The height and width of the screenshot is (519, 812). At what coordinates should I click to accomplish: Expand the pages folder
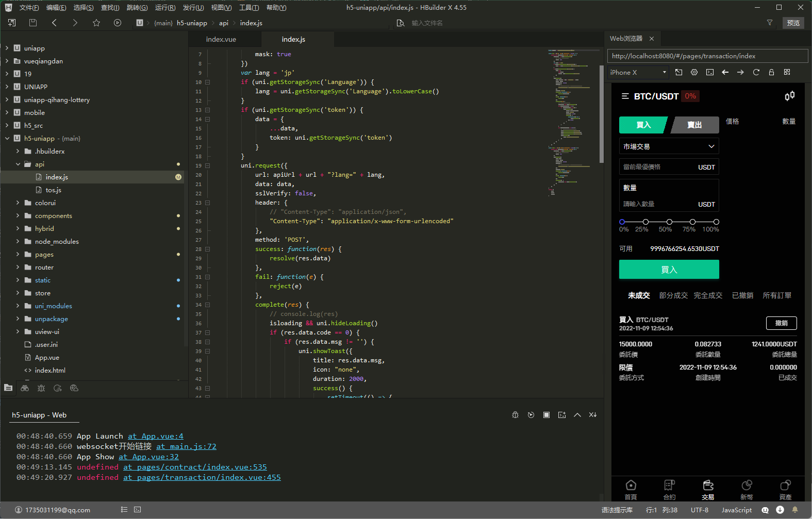point(18,254)
